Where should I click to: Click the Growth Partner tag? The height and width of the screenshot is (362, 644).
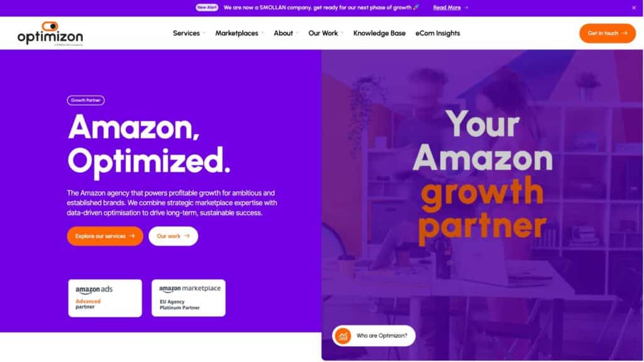[x=86, y=100]
